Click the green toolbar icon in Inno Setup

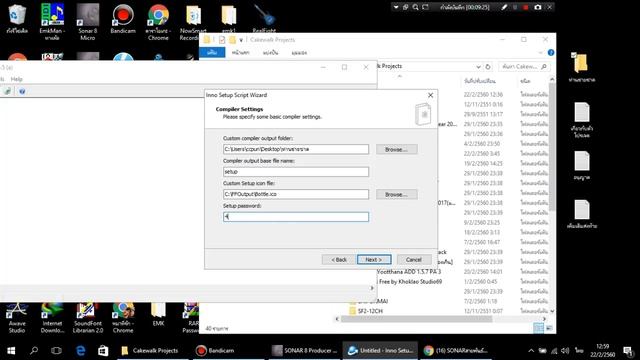tap(7, 91)
